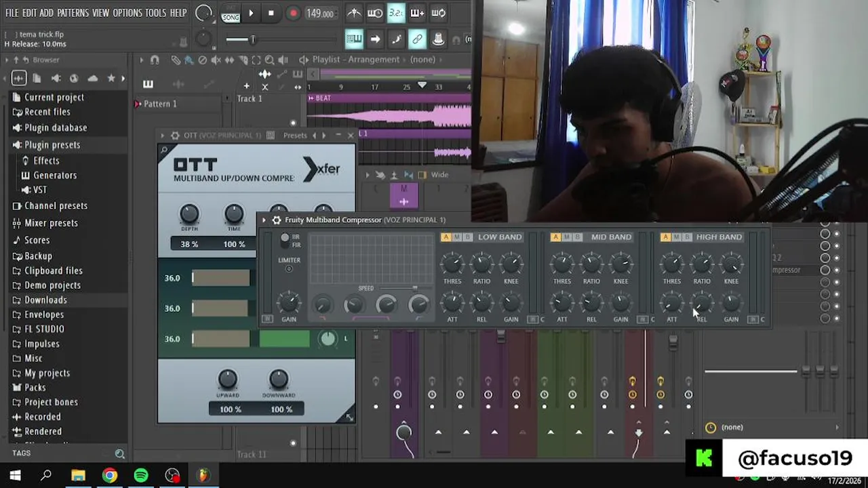The height and width of the screenshot is (488, 868).
Task: Open the TOOLS menu
Action: (155, 13)
